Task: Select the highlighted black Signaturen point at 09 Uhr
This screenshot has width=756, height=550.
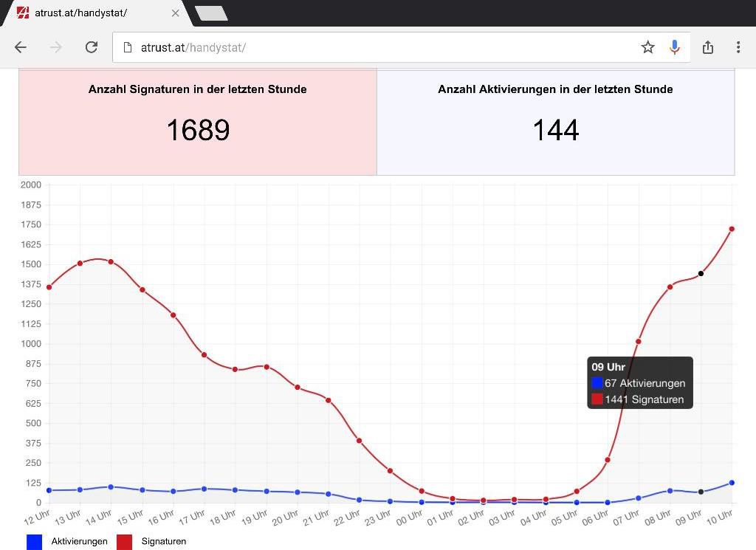Action: pos(701,274)
